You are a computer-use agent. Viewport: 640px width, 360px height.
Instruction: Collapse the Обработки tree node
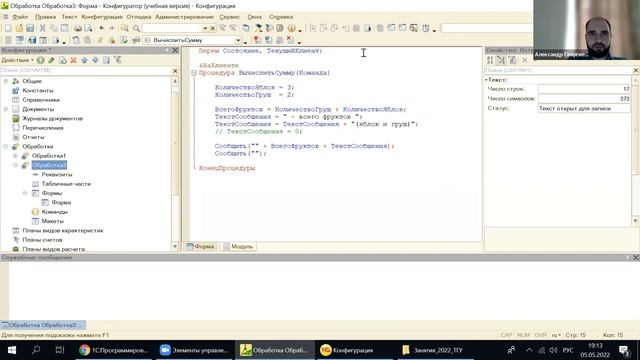[6, 146]
